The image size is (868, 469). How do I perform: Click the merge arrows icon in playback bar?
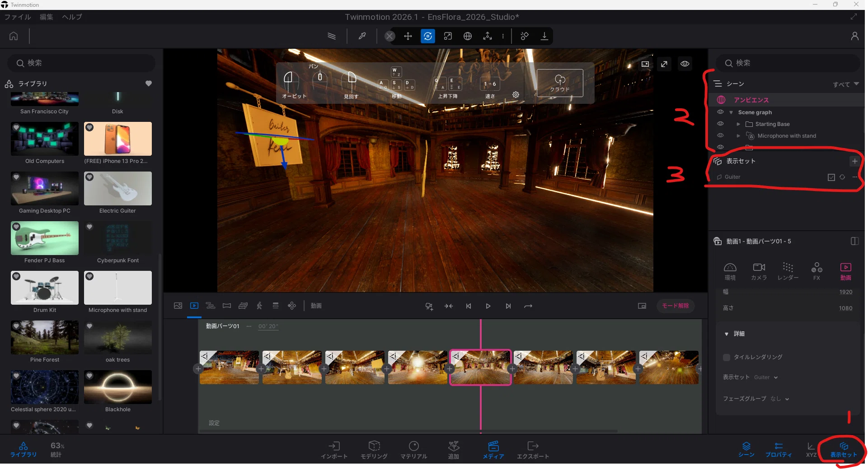[x=449, y=306]
